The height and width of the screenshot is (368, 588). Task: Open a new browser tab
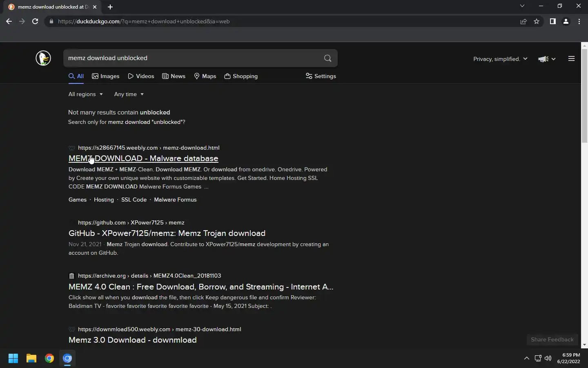[x=110, y=7]
